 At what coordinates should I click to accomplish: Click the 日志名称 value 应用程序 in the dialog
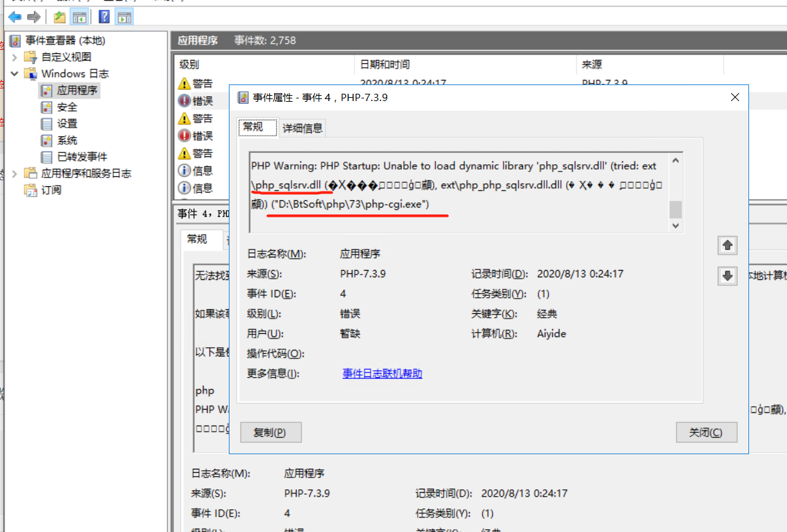(x=360, y=254)
